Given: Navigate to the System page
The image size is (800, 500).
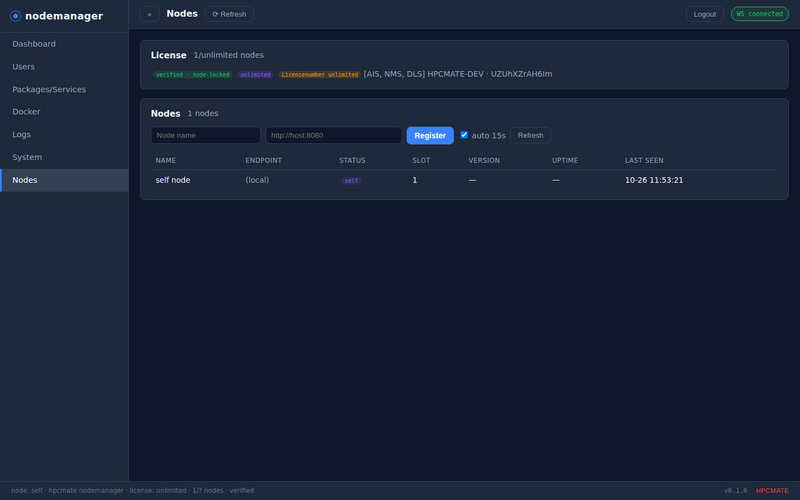Looking at the screenshot, I should [x=64, y=157].
